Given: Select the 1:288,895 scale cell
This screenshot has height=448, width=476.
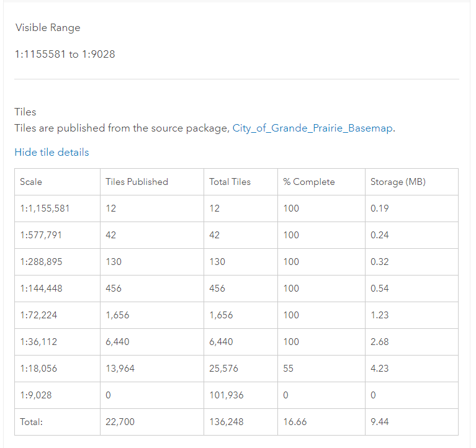Looking at the screenshot, I should pyautogui.click(x=57, y=262).
